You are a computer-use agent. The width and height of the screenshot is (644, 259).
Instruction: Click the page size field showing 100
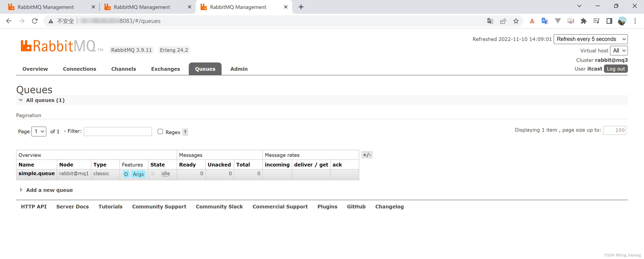(x=614, y=130)
